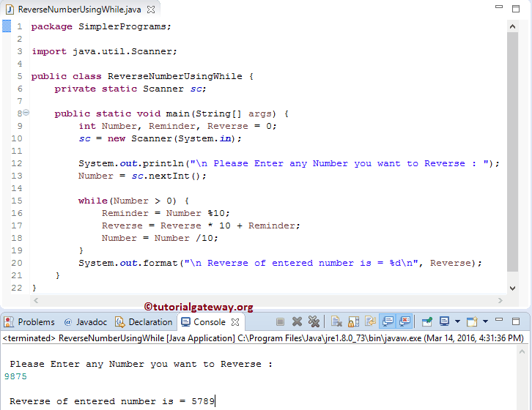532x410 pixels.
Task: Toggle Show Console on standard error change
Action: tap(404, 321)
